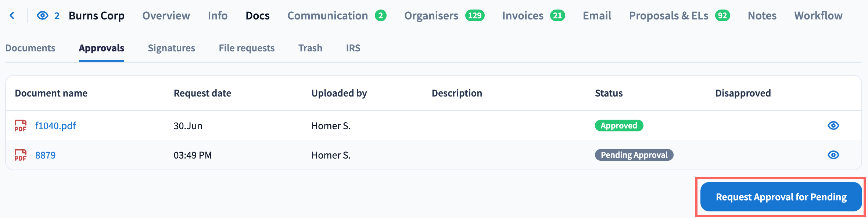Open the 8879 document link
Image resolution: width=868 pixels, height=218 pixels.
(46, 155)
